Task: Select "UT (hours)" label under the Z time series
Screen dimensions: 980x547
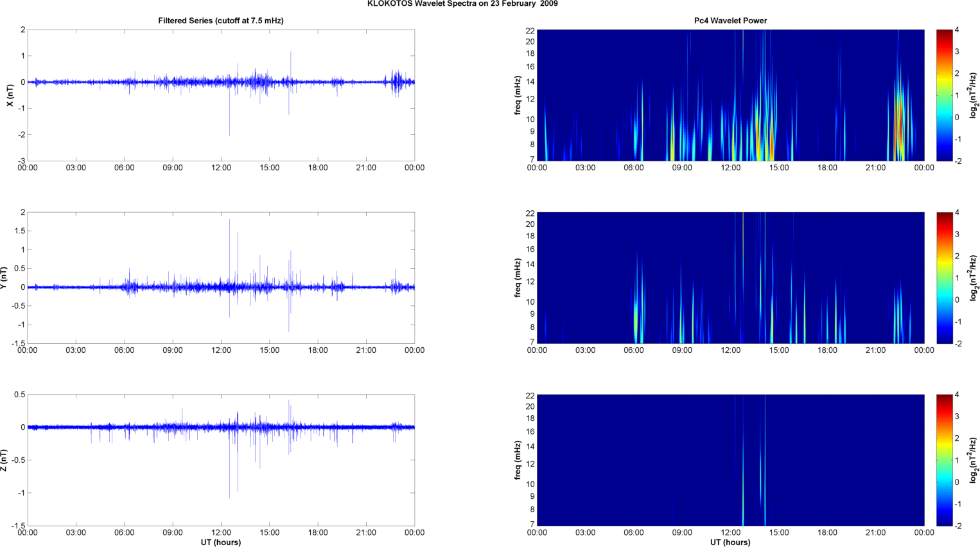Action: point(221,542)
